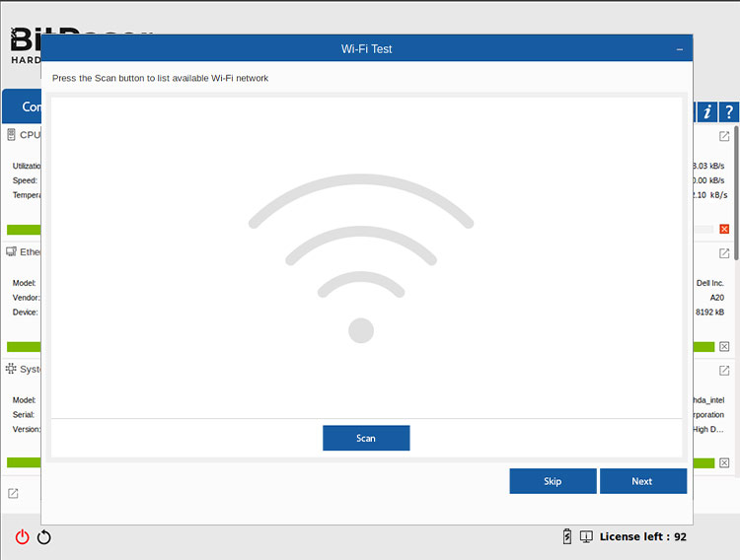This screenshot has width=740, height=560.
Task: Click the battery status icon
Action: click(566, 536)
